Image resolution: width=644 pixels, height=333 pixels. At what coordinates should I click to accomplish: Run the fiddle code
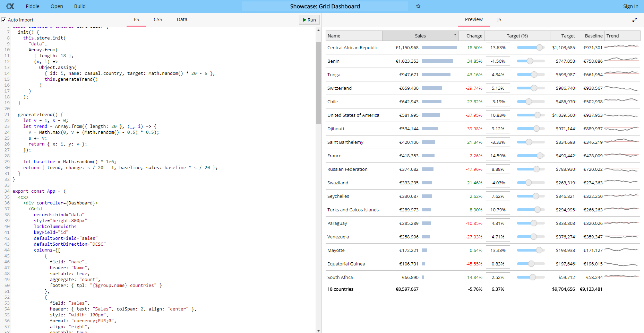click(x=309, y=20)
